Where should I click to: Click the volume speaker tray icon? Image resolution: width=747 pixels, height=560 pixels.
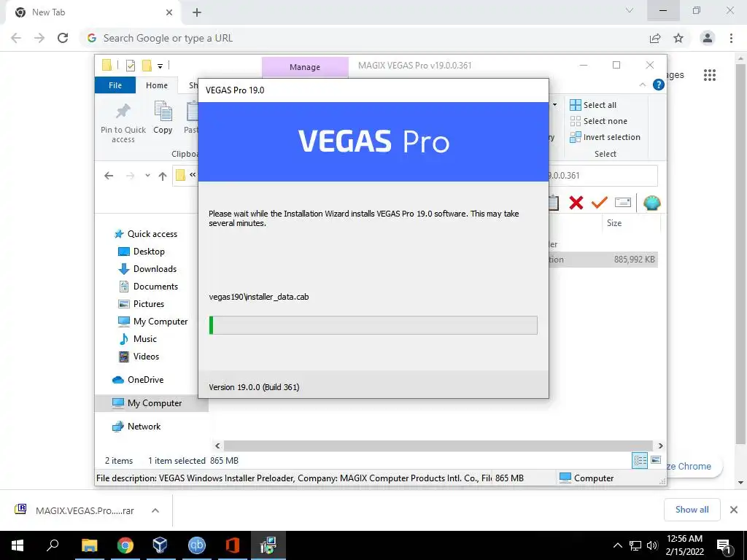pos(652,545)
